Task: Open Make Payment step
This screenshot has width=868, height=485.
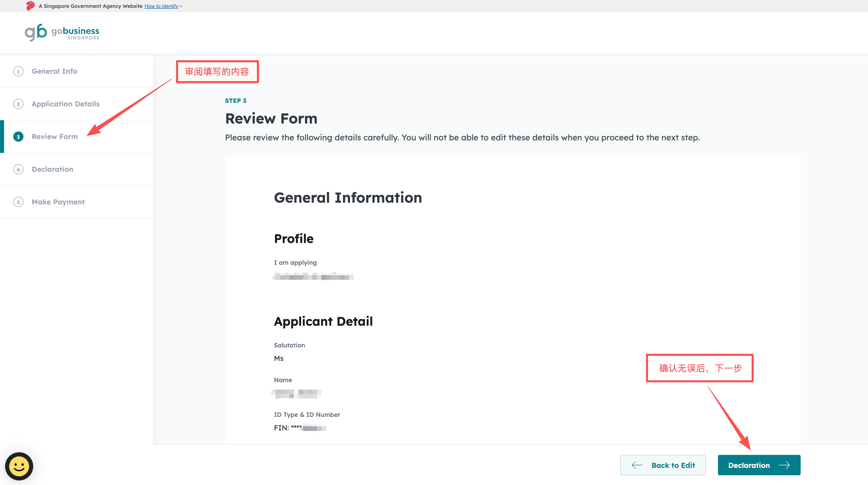Action: [x=58, y=202]
